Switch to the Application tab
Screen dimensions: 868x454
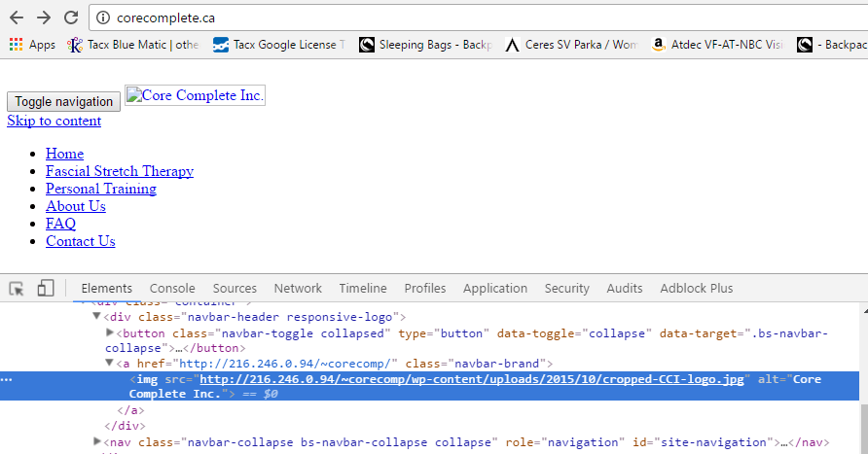[x=495, y=288]
